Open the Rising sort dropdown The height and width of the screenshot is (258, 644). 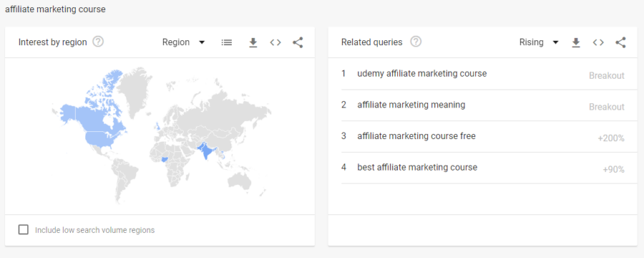click(x=539, y=42)
